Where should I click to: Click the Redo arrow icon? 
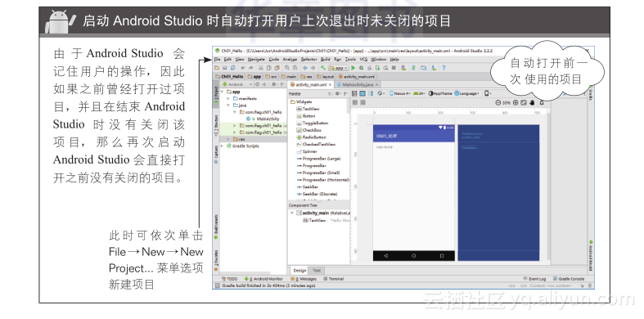(250, 68)
